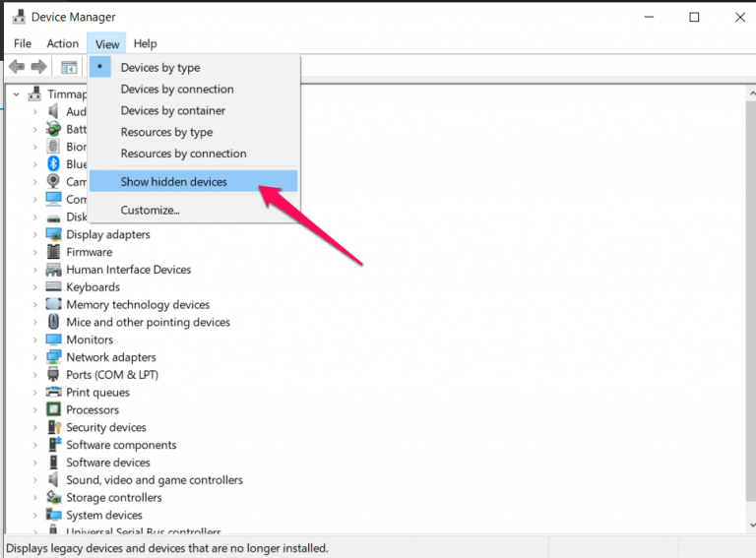
Task: Select Monitors tree row
Action: click(90, 340)
